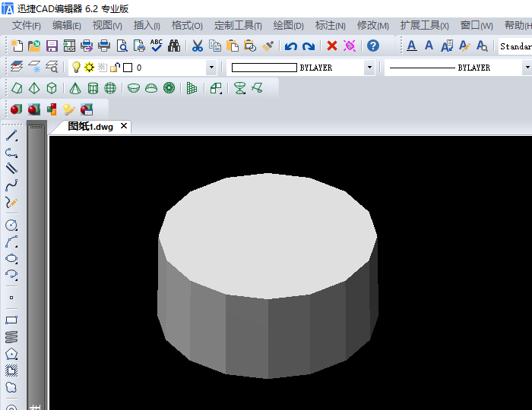Open the 编辑(E) menu
Screen dimensions: 532x410
[x=67, y=25]
